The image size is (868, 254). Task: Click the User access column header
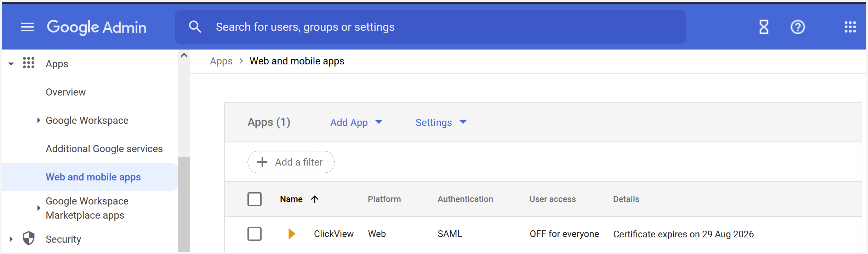[x=553, y=199]
